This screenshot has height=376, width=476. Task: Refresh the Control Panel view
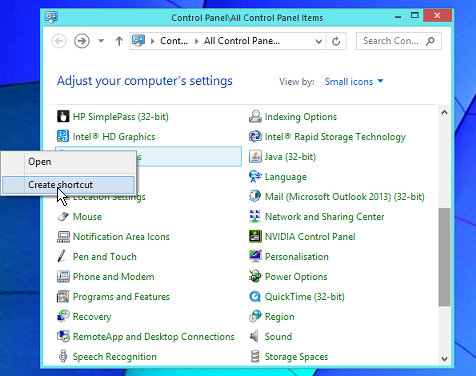(x=336, y=41)
